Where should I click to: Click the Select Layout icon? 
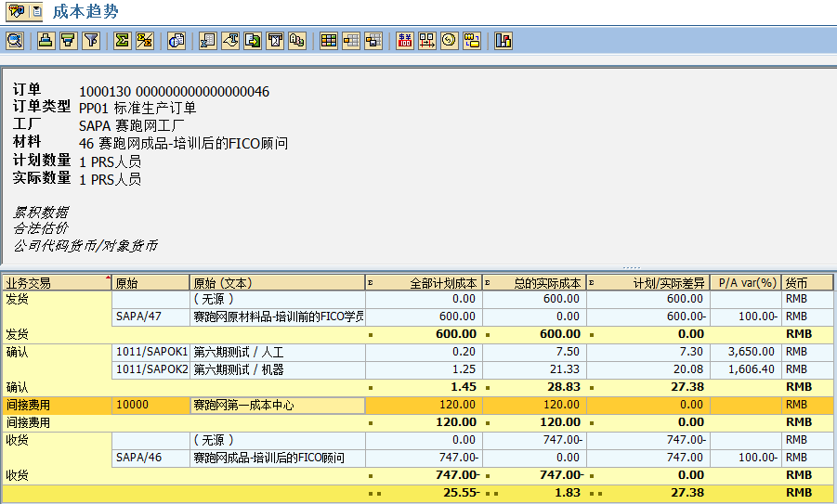coord(351,41)
